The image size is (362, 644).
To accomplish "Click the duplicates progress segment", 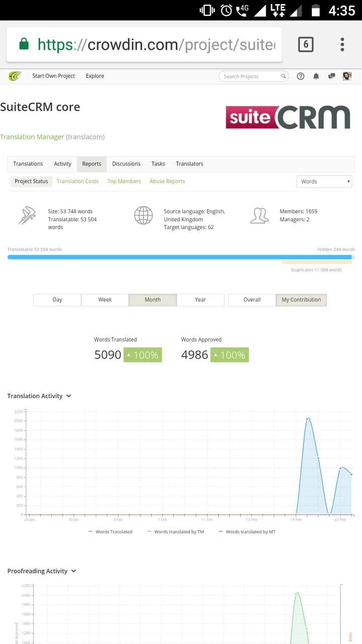I will (317, 262).
